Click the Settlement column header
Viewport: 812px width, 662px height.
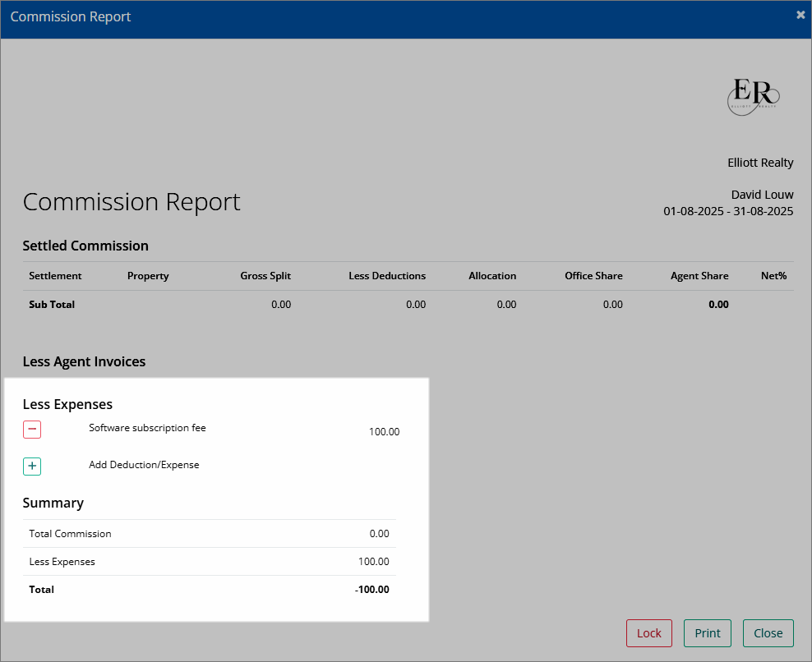pyautogui.click(x=55, y=276)
